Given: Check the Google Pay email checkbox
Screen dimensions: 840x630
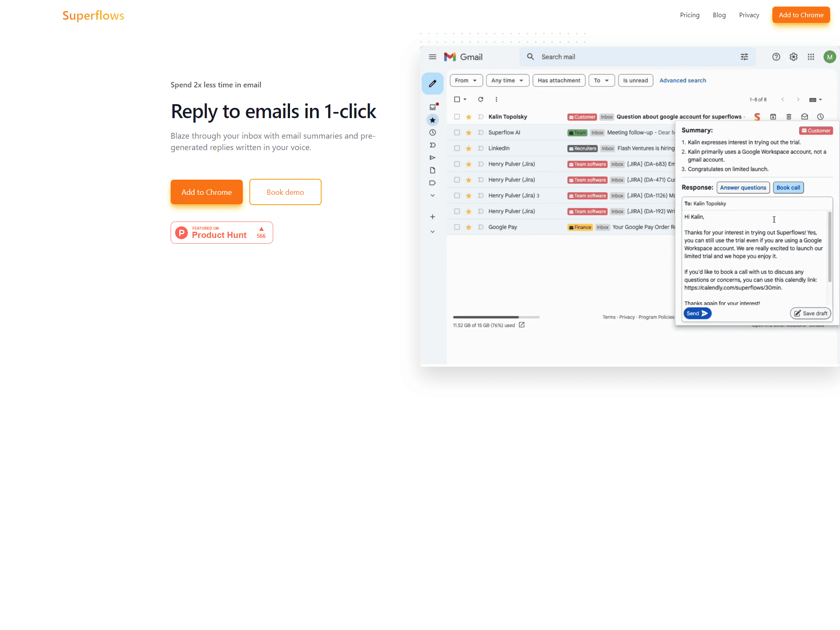Looking at the screenshot, I should pyautogui.click(x=457, y=227).
